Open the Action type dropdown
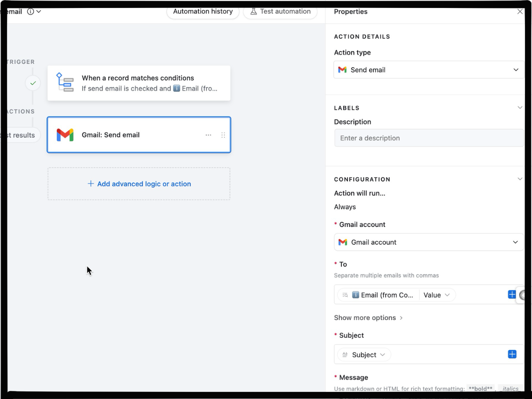The image size is (532, 399). coord(516,70)
